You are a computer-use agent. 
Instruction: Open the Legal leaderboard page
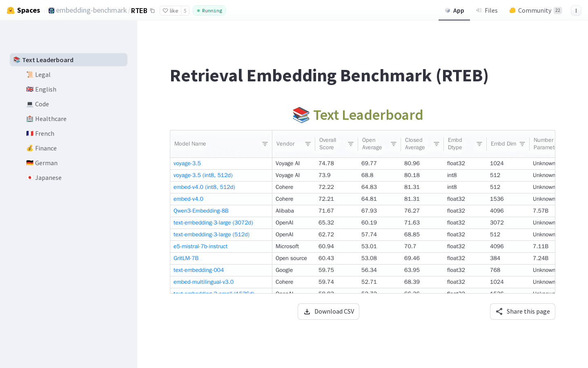[38, 74]
